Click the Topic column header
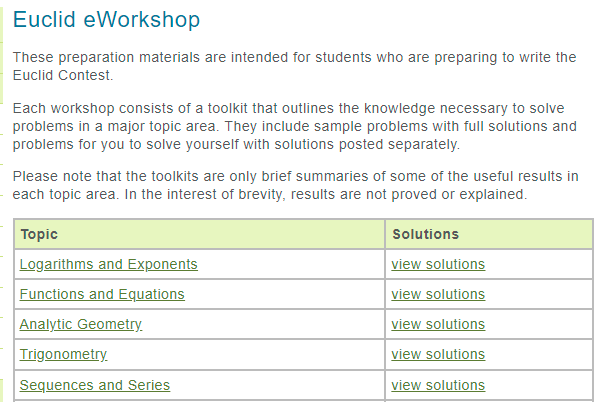The width and height of the screenshot is (601, 402). [x=39, y=234]
